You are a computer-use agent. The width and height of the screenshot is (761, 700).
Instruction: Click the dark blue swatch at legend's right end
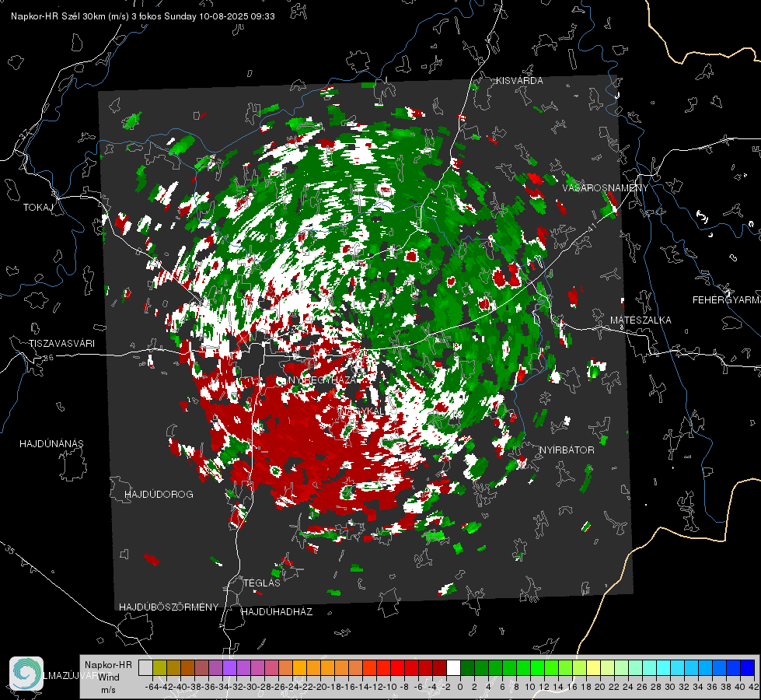(x=748, y=667)
